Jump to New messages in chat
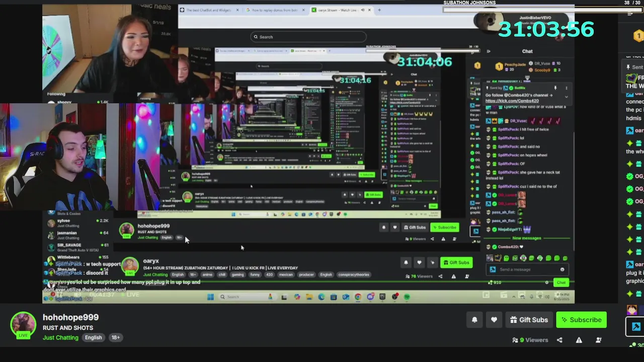 [x=527, y=238]
